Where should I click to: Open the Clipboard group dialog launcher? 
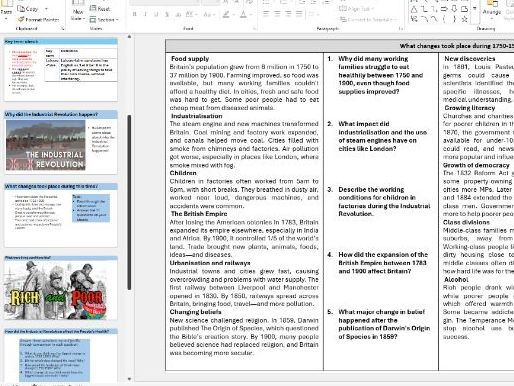click(x=62, y=29)
